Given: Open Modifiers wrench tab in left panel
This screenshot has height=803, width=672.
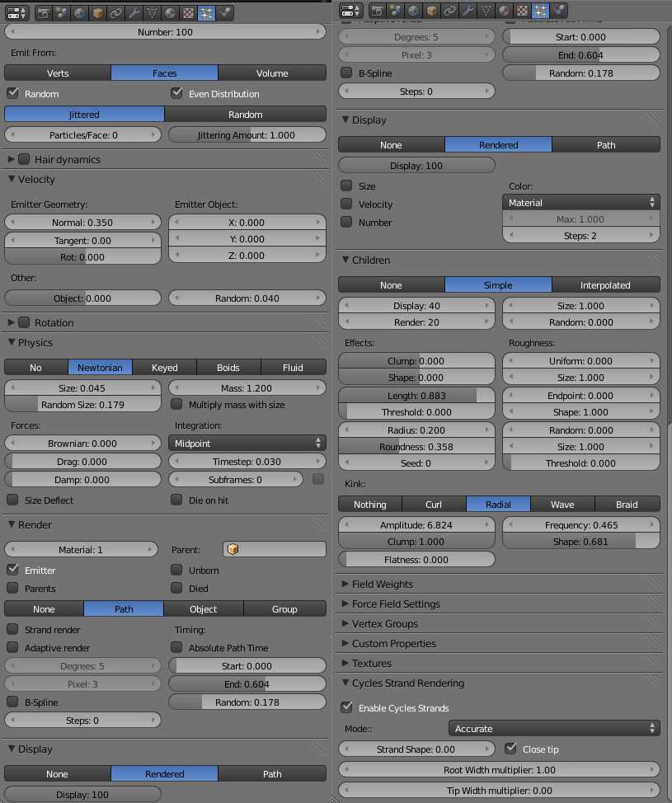Looking at the screenshot, I should click(134, 13).
